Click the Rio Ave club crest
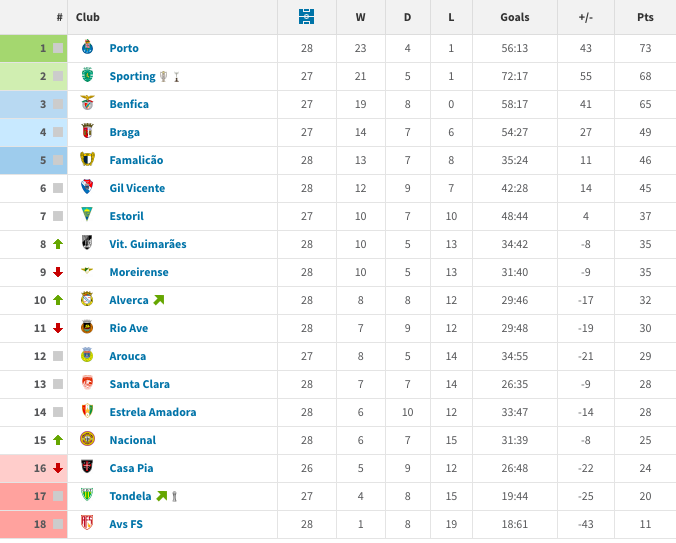Image resolution: width=676 pixels, height=543 pixels. coord(87,328)
